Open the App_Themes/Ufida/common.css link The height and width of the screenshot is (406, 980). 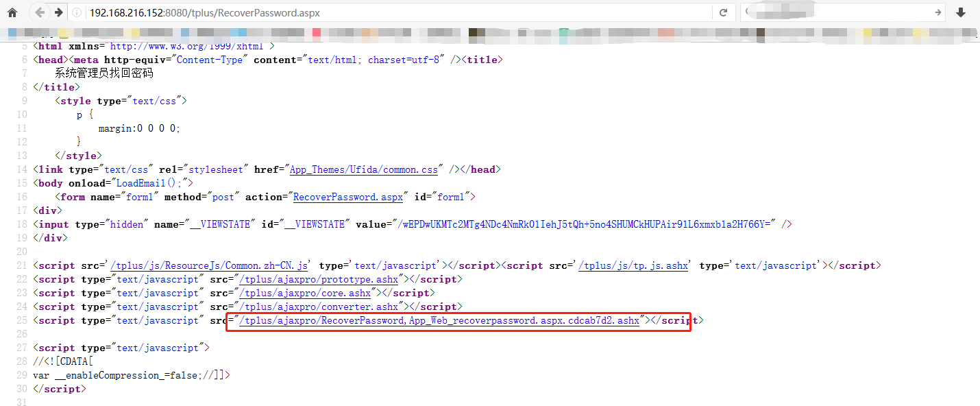pyautogui.click(x=364, y=169)
